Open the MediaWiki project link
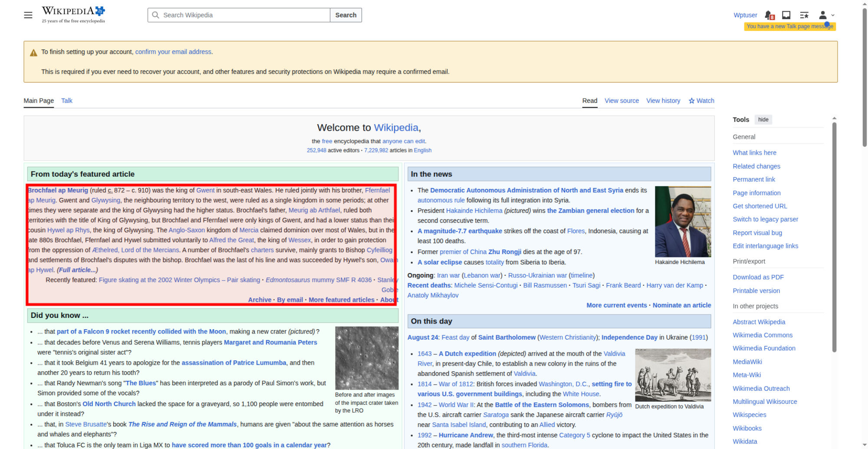The image size is (868, 449). pyautogui.click(x=747, y=362)
